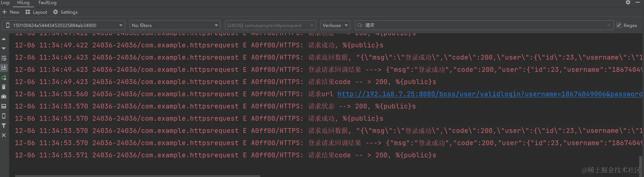Image resolution: width=644 pixels, height=177 pixels.
Task: Open the validlogin URL link in logs
Action: (490, 94)
